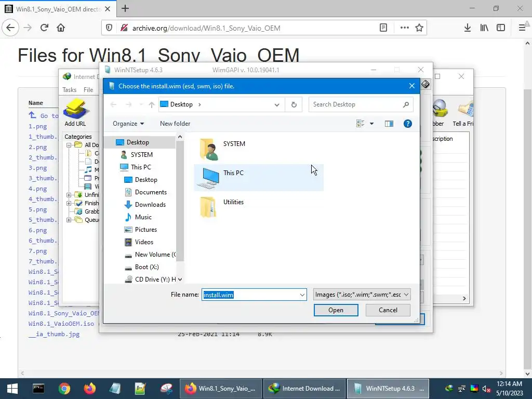Open 1.png link on archive page
The height and width of the screenshot is (399, 532).
[x=37, y=126]
